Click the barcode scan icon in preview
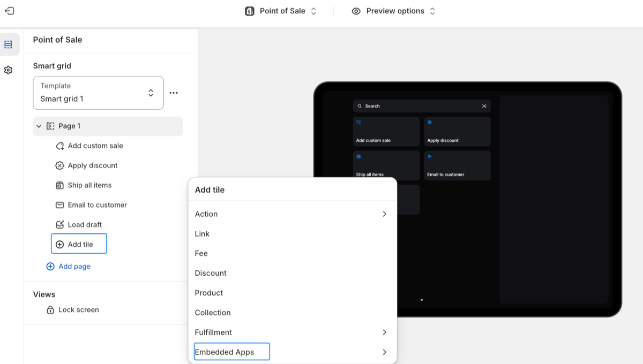This screenshot has height=364, width=643. click(484, 107)
